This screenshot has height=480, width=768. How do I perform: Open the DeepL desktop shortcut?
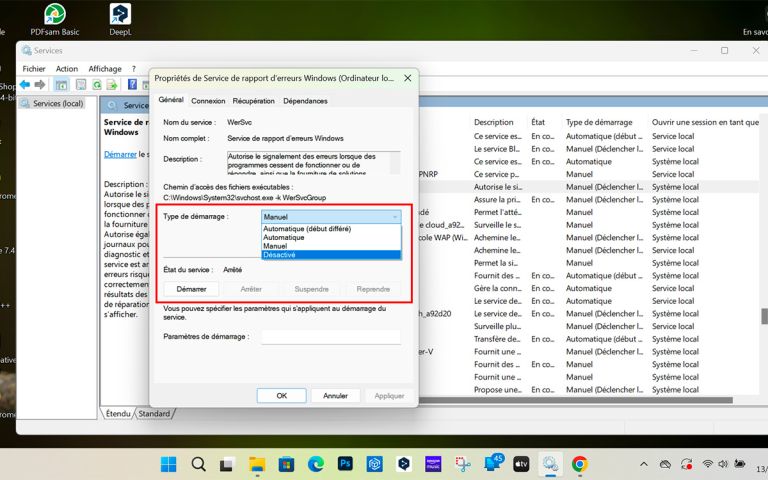tap(120, 14)
